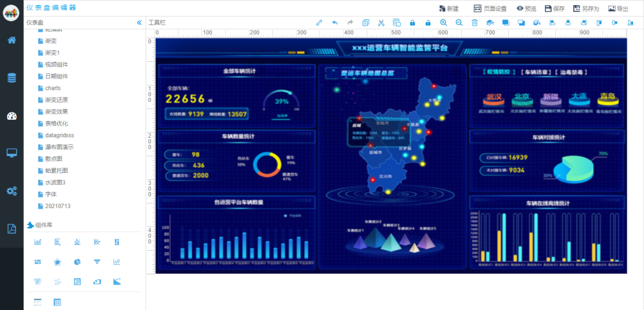Collapse the 仪表盘 panel with double chevron
The width and height of the screenshot is (644, 310).
[139, 23]
